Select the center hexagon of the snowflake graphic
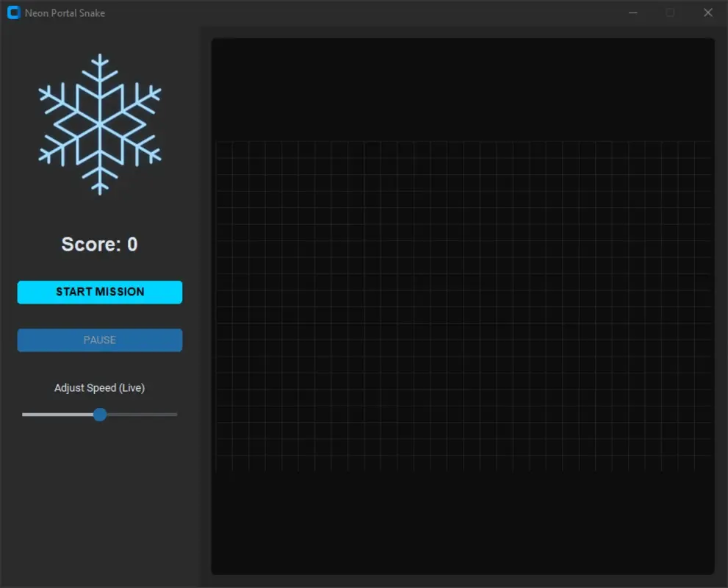The width and height of the screenshot is (728, 588). tap(99, 123)
